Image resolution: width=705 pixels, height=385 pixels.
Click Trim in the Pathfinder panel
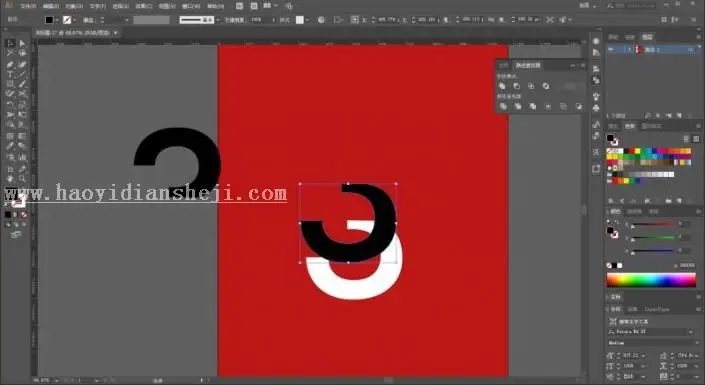point(518,107)
